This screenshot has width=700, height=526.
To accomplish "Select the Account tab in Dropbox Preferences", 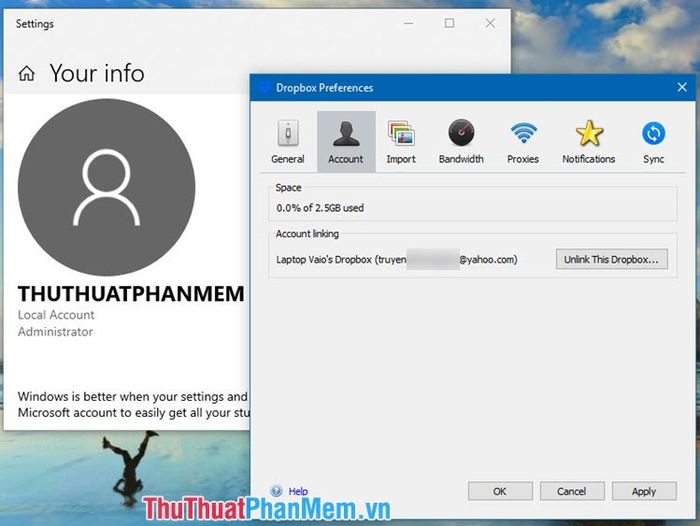I will point(346,142).
